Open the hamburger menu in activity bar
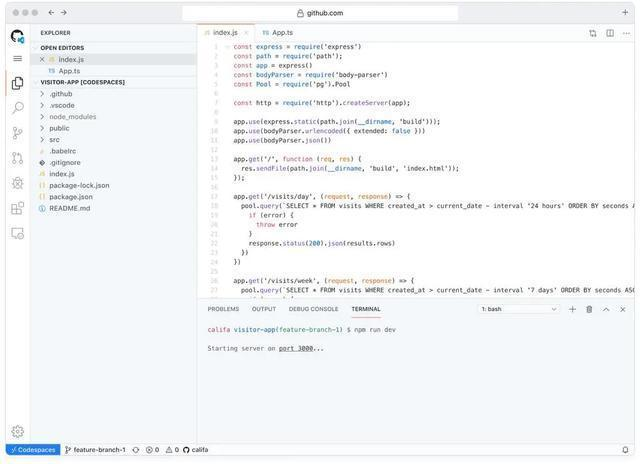The width and height of the screenshot is (640, 464). pos(18,59)
